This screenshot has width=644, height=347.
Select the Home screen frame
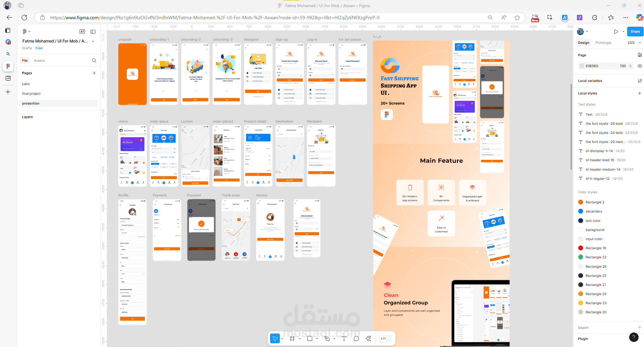tap(133, 156)
